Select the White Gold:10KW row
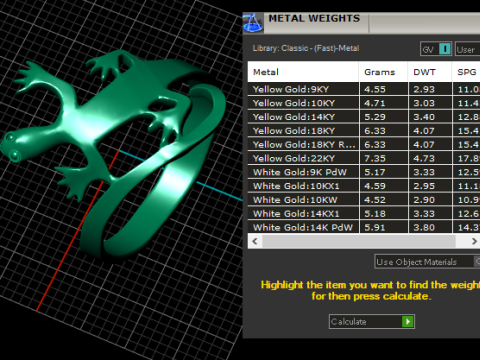The height and width of the screenshot is (360, 480). [364, 200]
